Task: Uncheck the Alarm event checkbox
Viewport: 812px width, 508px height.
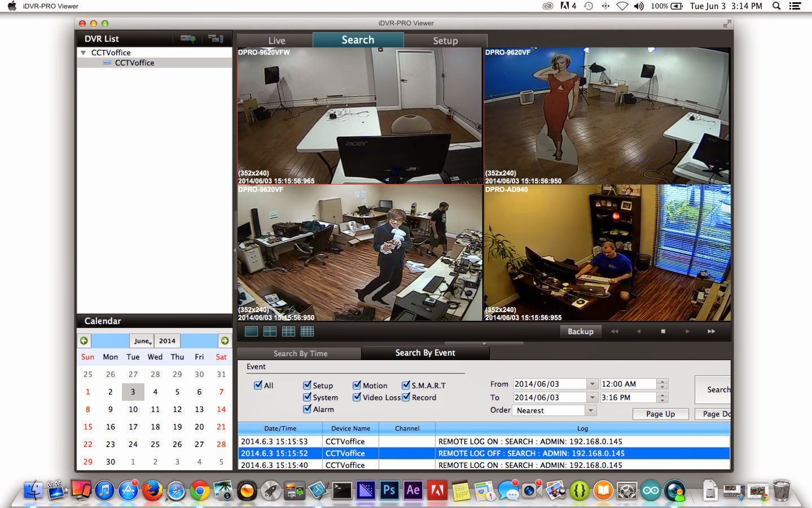Action: (x=307, y=409)
